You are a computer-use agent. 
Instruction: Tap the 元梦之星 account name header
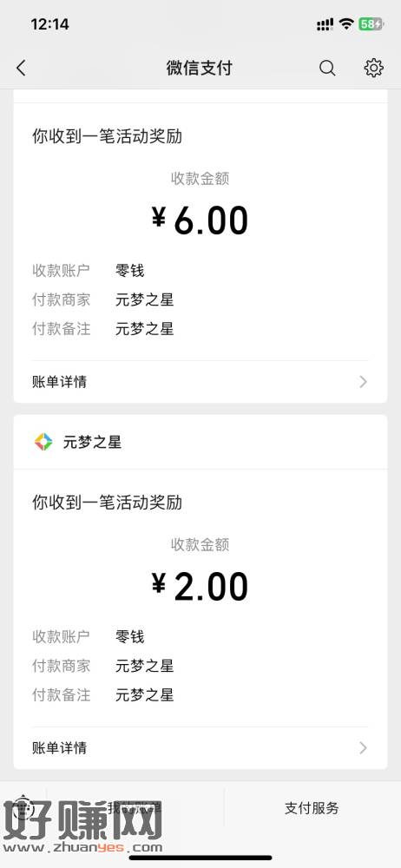tap(92, 443)
